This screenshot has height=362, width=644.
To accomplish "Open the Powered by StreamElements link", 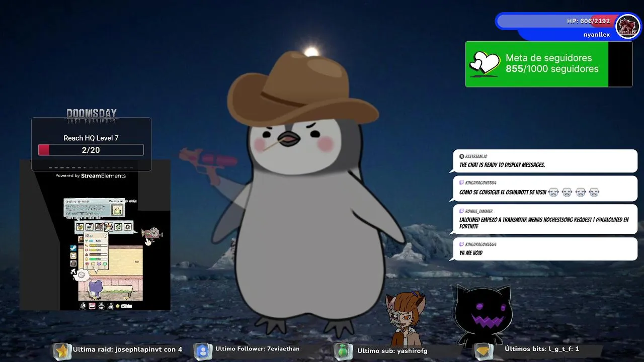I will (x=91, y=175).
